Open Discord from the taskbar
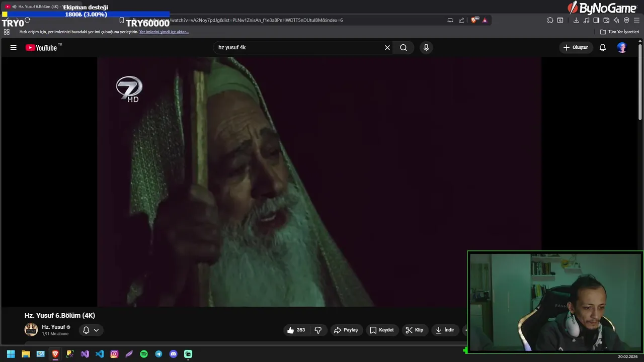This screenshot has width=644, height=362. [x=174, y=354]
